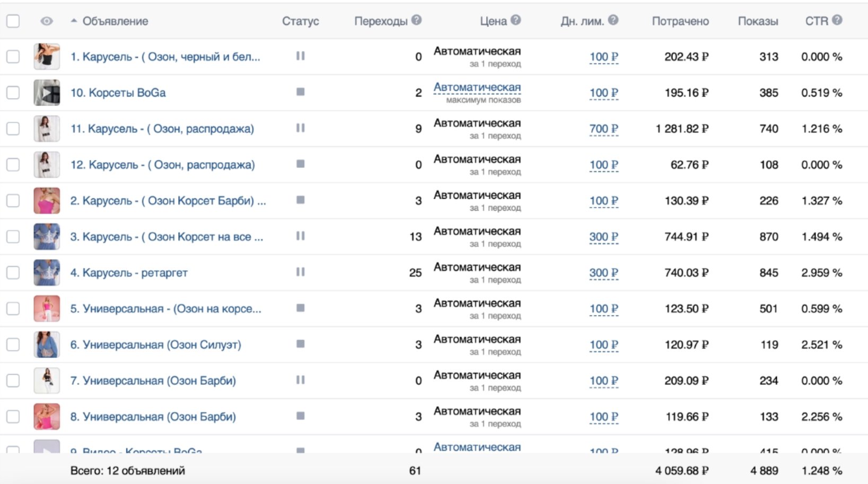Click the help icon next to Переходы

coord(417,20)
